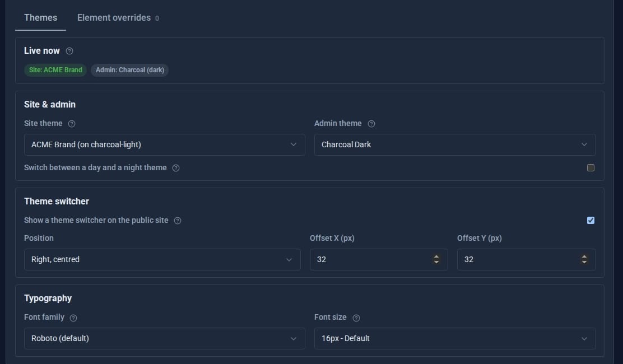The width and height of the screenshot is (623, 364).
Task: Focus the Offset Y input field
Action: click(526, 260)
